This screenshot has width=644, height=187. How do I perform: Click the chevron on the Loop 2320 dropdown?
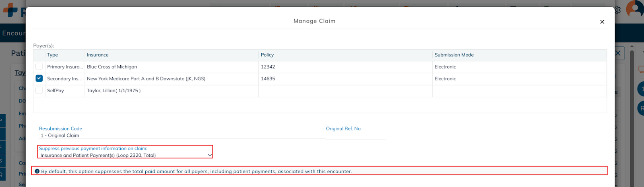(209, 155)
